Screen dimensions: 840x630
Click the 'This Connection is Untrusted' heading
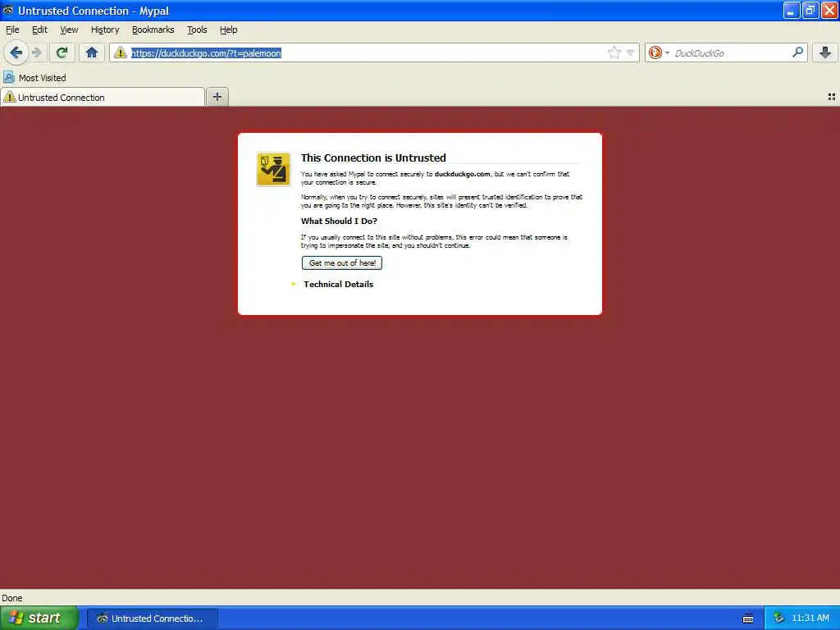click(373, 157)
